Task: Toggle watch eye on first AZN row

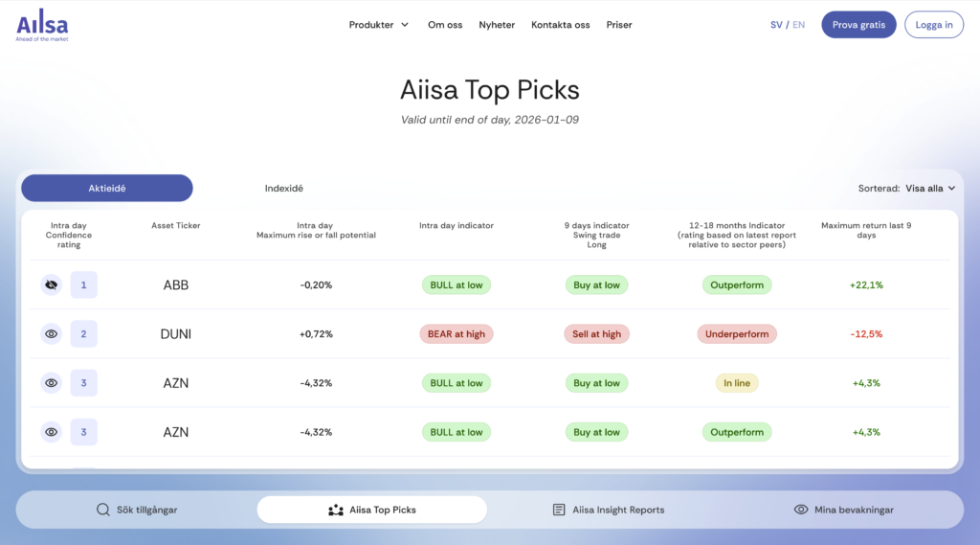Action: pos(52,383)
